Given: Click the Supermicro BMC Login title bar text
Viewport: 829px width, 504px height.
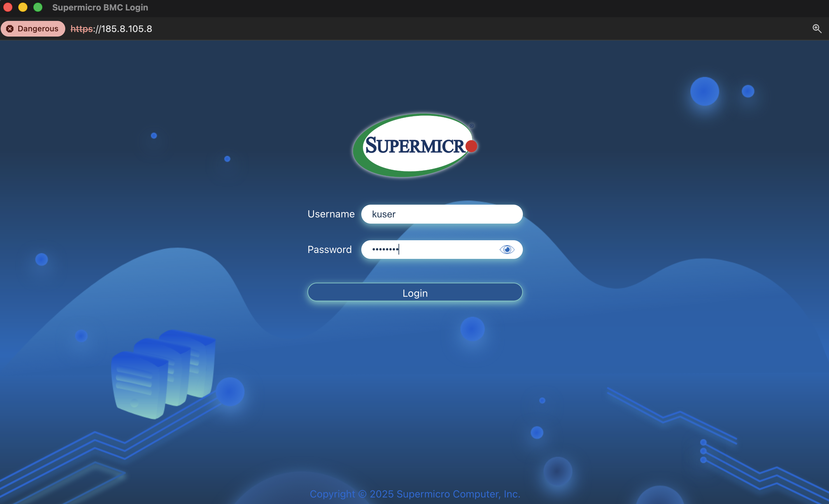Looking at the screenshot, I should coord(100,7).
